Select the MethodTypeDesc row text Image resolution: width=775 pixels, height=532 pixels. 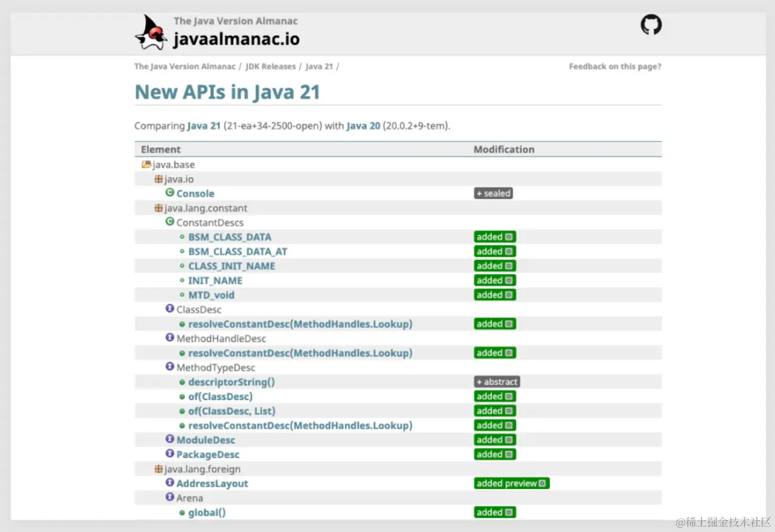pos(216,368)
